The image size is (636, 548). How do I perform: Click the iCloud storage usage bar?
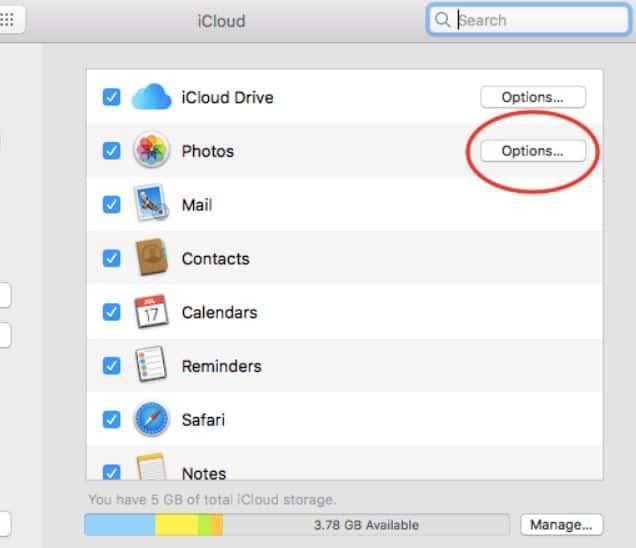tap(297, 525)
